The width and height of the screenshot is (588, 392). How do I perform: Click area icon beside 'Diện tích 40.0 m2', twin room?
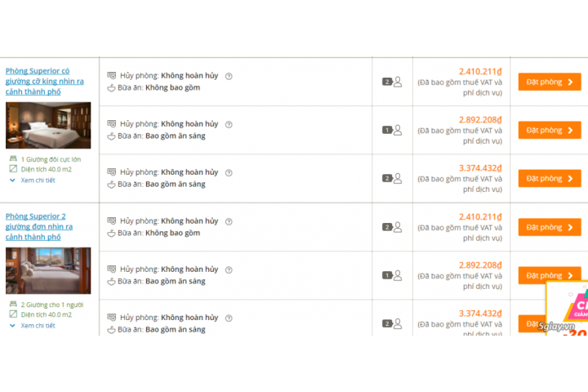(13, 314)
